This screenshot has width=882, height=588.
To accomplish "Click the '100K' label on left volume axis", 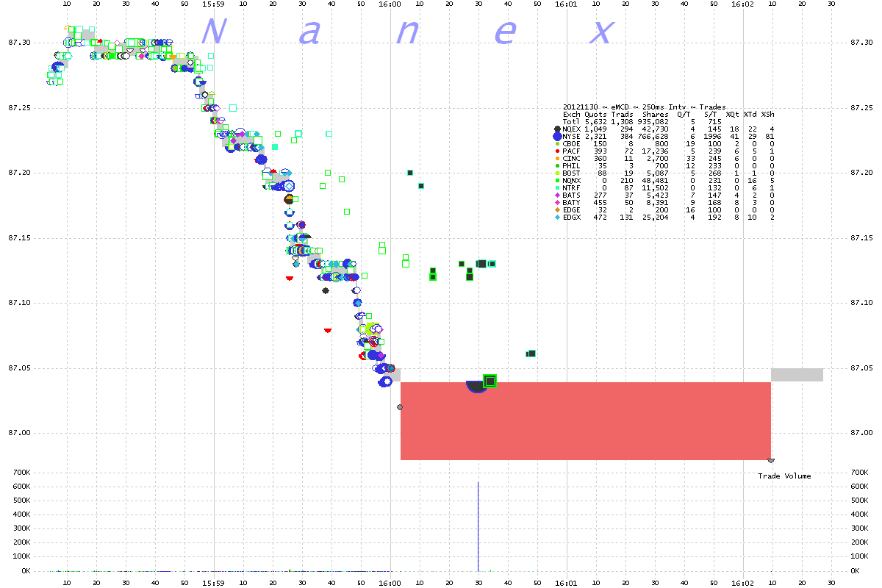I will (21, 557).
